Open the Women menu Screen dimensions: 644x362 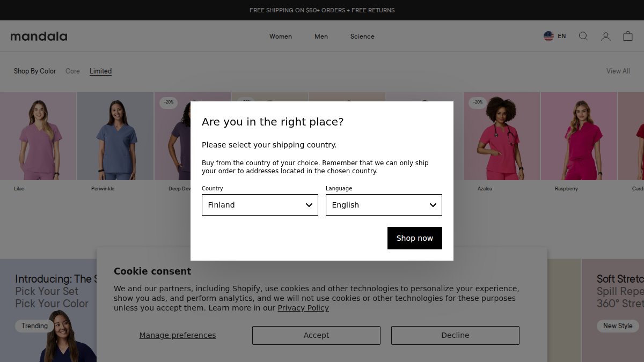tap(281, 36)
